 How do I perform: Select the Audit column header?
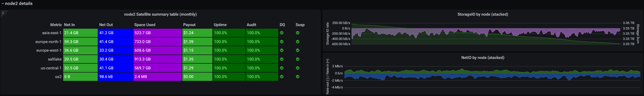coord(251,25)
